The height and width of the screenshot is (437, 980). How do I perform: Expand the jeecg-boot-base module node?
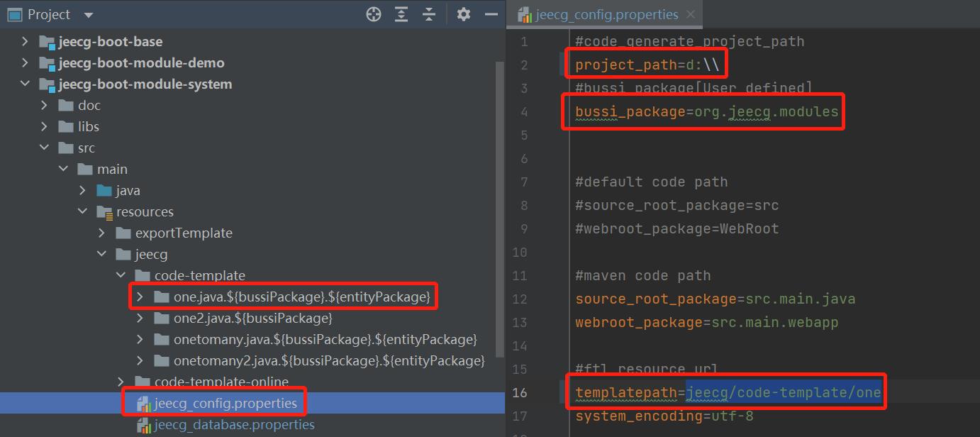click(x=26, y=42)
